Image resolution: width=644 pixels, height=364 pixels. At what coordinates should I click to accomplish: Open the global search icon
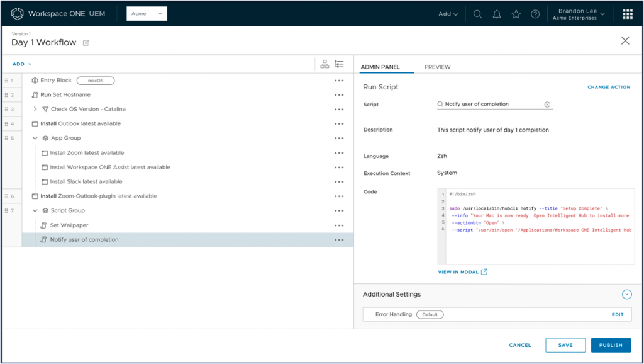(x=477, y=14)
